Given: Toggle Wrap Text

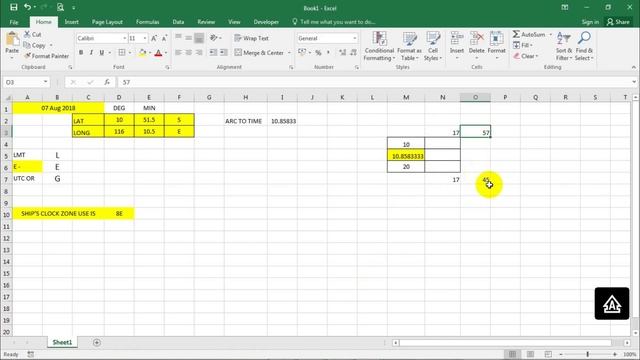Looking at the screenshot, I should point(251,38).
